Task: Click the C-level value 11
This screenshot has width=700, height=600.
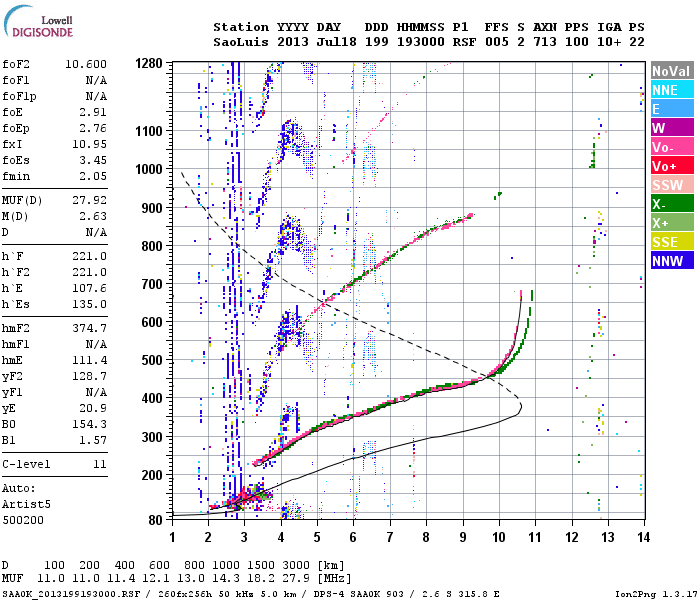Action: 100,465
